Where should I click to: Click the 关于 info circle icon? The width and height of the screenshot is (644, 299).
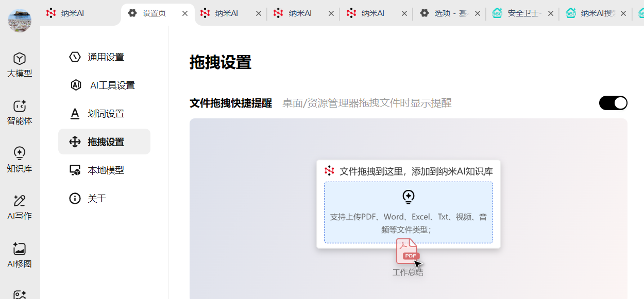click(75, 198)
